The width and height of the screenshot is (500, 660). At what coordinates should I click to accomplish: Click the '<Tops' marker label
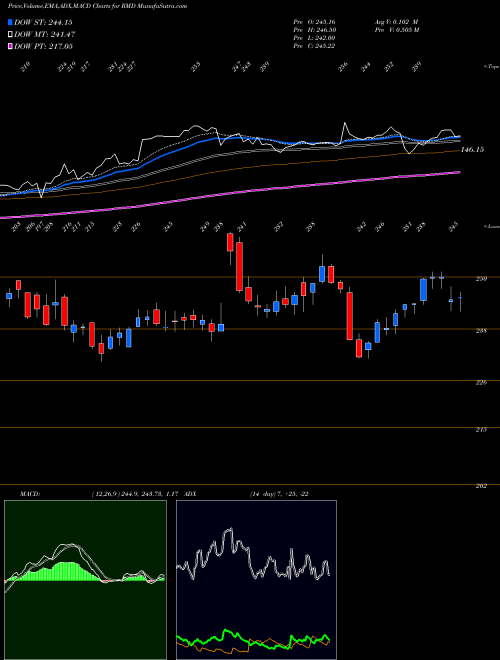pyautogui.click(x=490, y=67)
